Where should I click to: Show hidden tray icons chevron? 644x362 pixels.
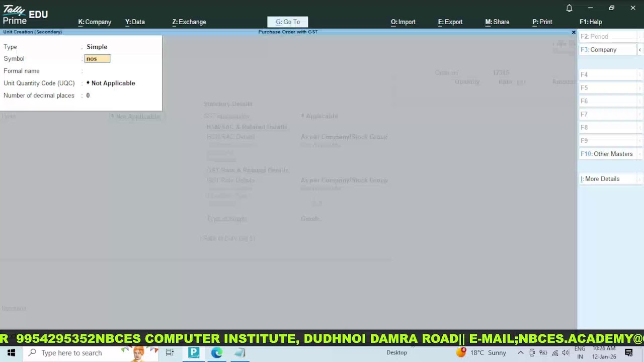point(521,353)
